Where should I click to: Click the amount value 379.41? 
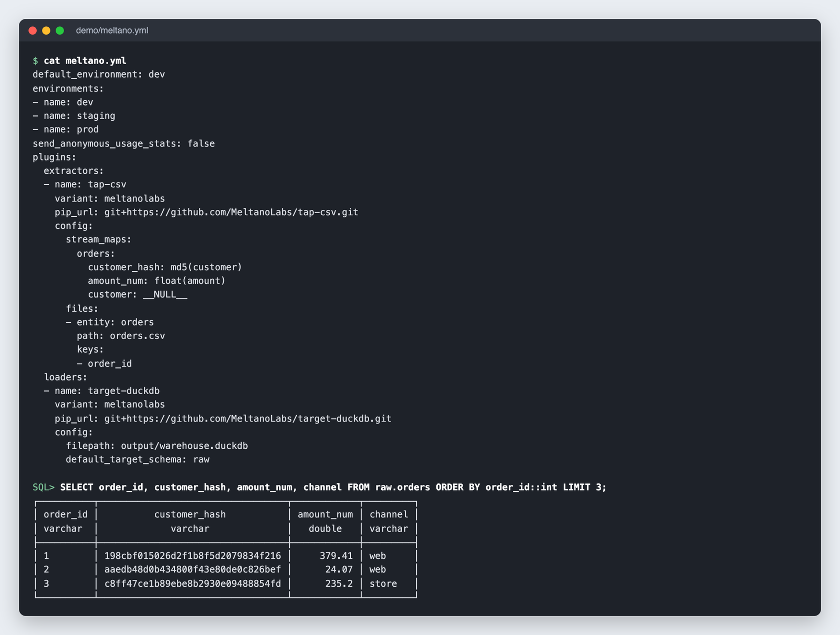337,556
